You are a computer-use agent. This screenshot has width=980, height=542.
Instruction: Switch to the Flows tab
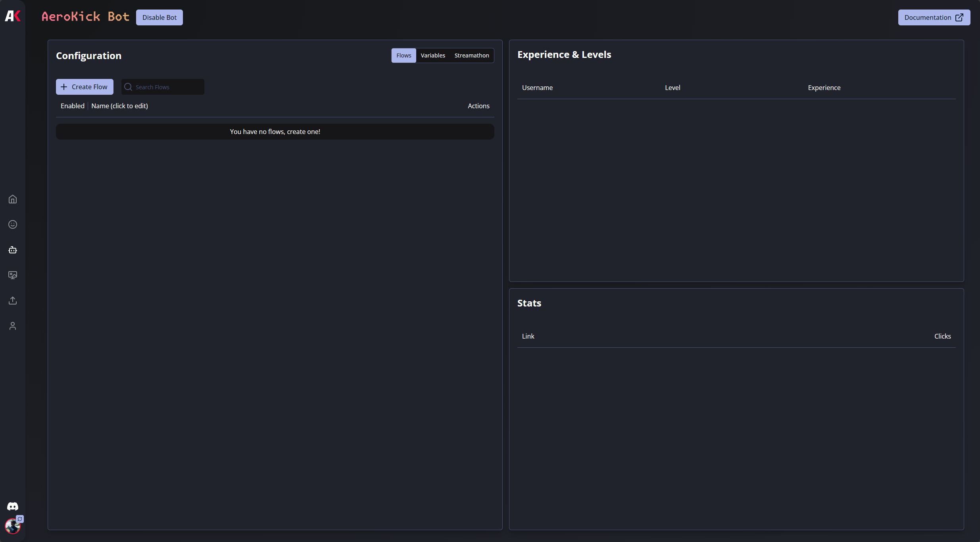pyautogui.click(x=404, y=56)
